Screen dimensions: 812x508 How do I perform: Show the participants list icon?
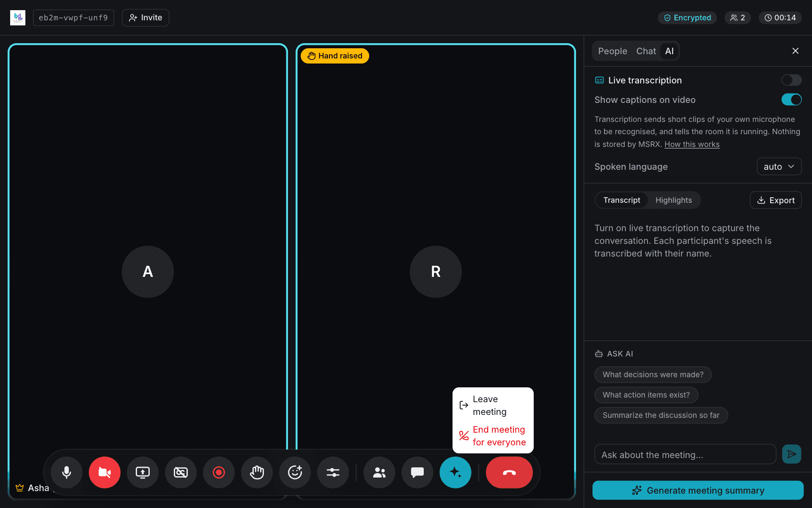(379, 472)
